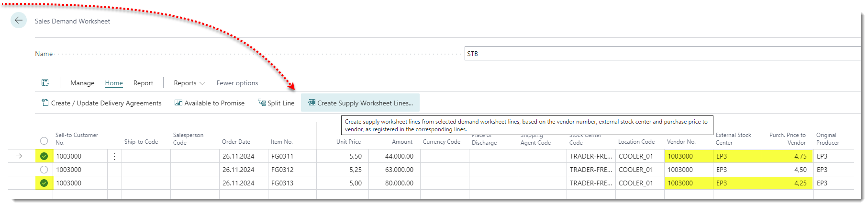The height and width of the screenshot is (206, 868).
Task: Click the Split Line icon
Action: (261, 103)
